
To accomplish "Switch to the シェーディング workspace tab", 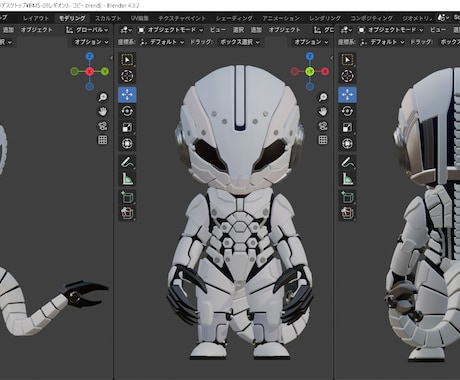I will tap(234, 18).
